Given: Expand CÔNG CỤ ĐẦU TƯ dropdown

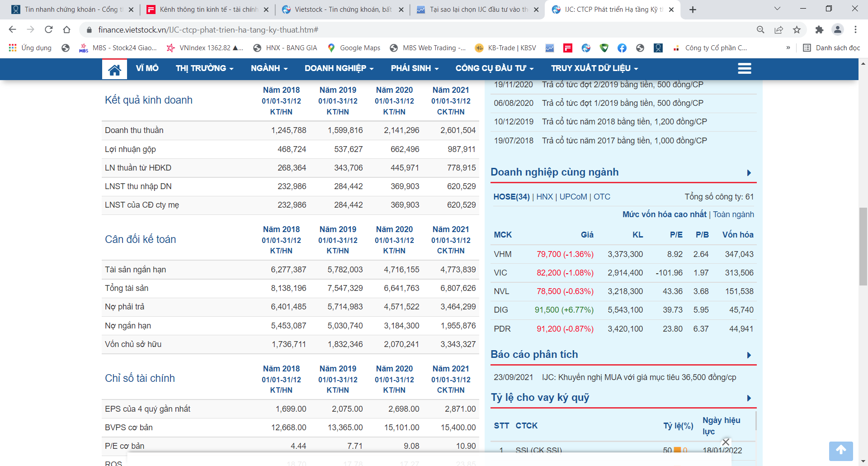Looking at the screenshot, I should coord(495,68).
